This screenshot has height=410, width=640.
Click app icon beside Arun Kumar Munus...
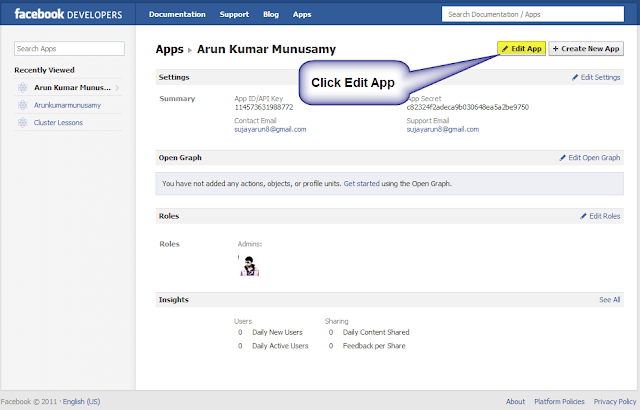[22, 87]
